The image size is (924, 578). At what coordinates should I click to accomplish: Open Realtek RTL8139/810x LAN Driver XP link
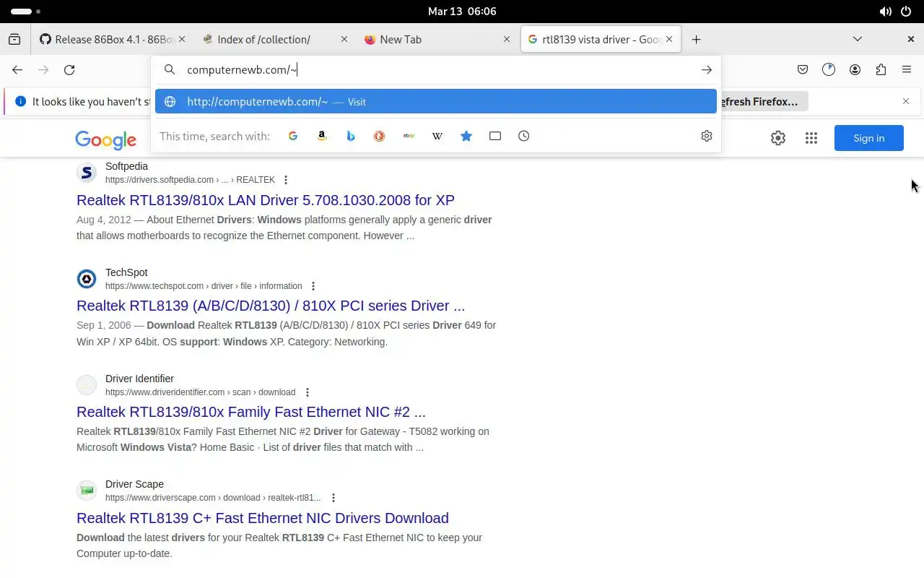pos(266,200)
